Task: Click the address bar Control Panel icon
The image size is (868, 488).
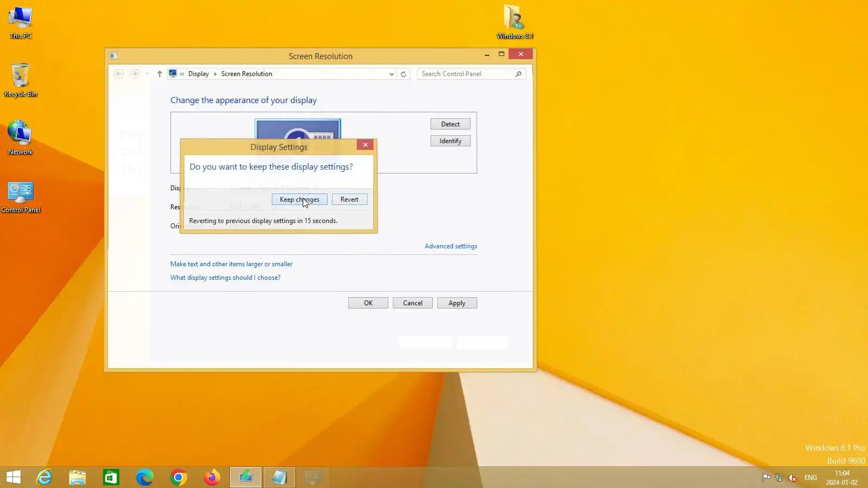Action: [x=173, y=74]
